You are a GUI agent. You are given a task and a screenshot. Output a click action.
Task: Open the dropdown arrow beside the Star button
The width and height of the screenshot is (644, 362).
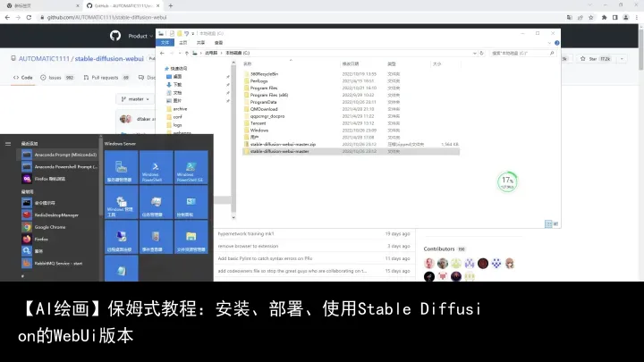(x=622, y=59)
